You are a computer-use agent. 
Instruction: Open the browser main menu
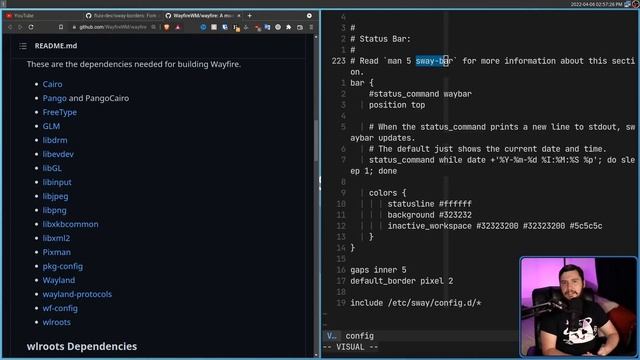pos(311,27)
